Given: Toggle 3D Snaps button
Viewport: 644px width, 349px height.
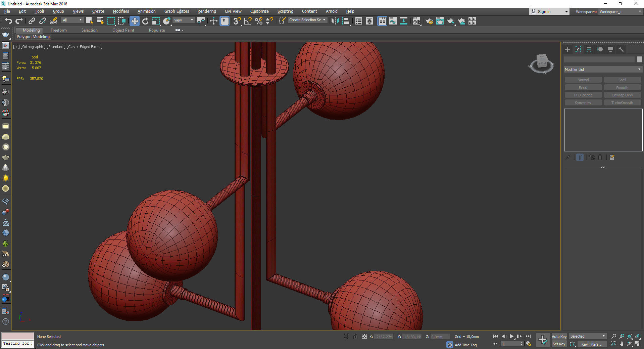Looking at the screenshot, I should [x=237, y=21].
